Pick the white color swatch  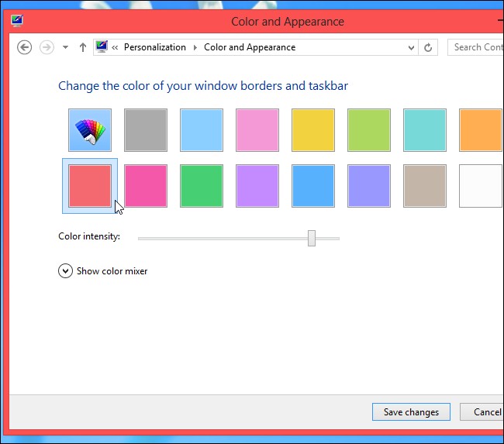[481, 186]
